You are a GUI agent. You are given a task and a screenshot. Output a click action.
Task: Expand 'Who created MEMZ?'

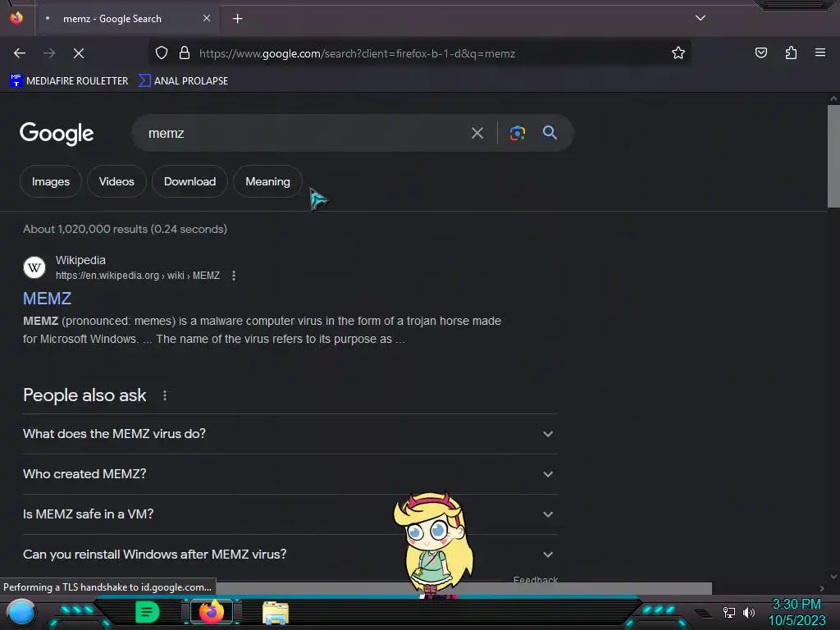290,474
